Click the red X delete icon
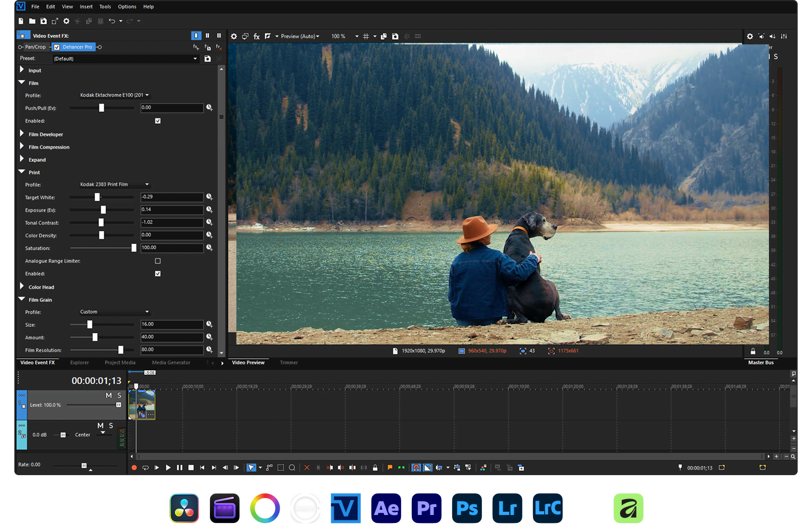This screenshot has width=812, height=532. click(307, 468)
